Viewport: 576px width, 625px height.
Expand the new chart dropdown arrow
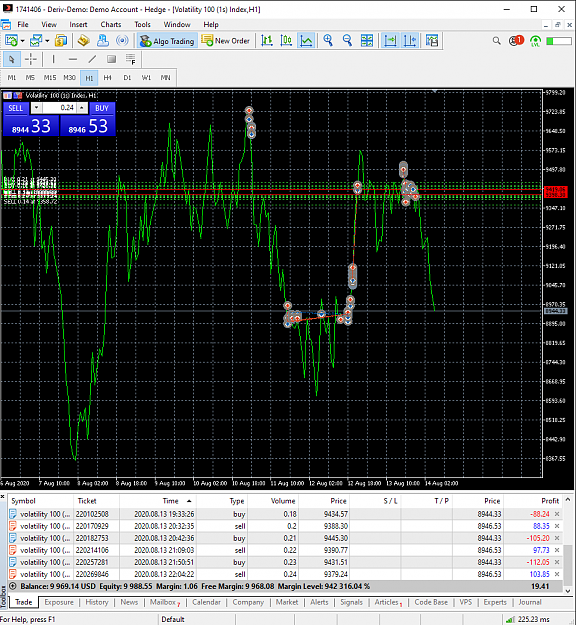tap(22, 41)
